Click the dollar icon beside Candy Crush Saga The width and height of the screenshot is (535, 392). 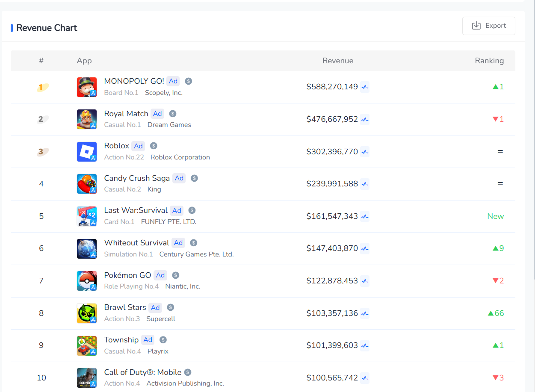[x=195, y=178]
